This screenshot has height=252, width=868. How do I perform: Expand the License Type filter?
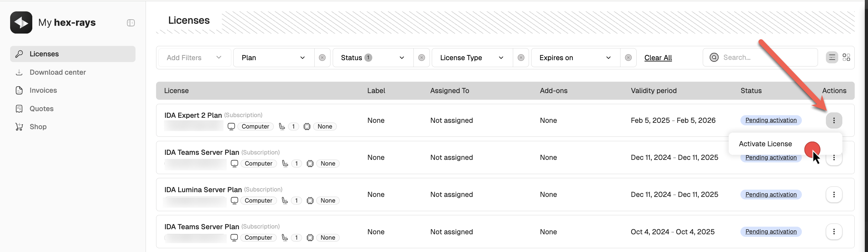472,58
